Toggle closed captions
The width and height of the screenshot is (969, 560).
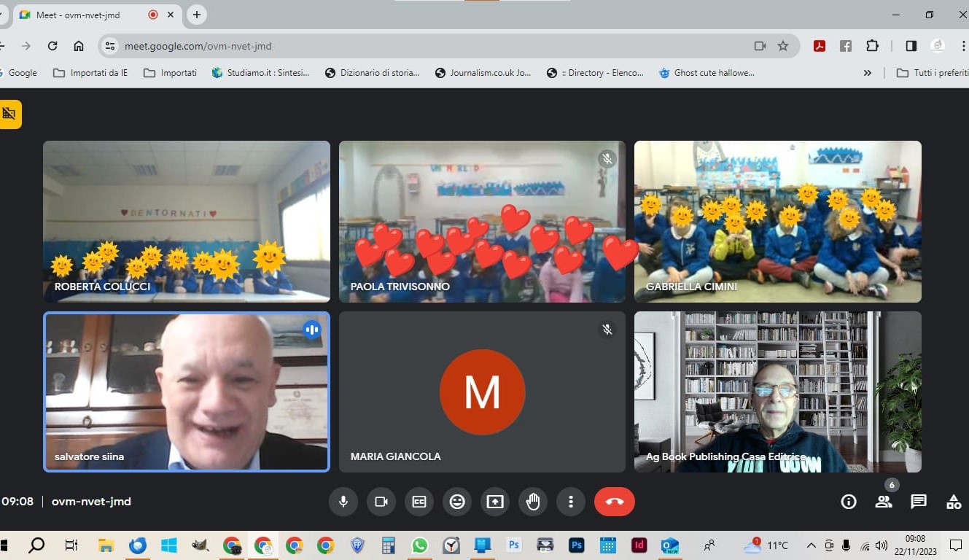(x=419, y=502)
